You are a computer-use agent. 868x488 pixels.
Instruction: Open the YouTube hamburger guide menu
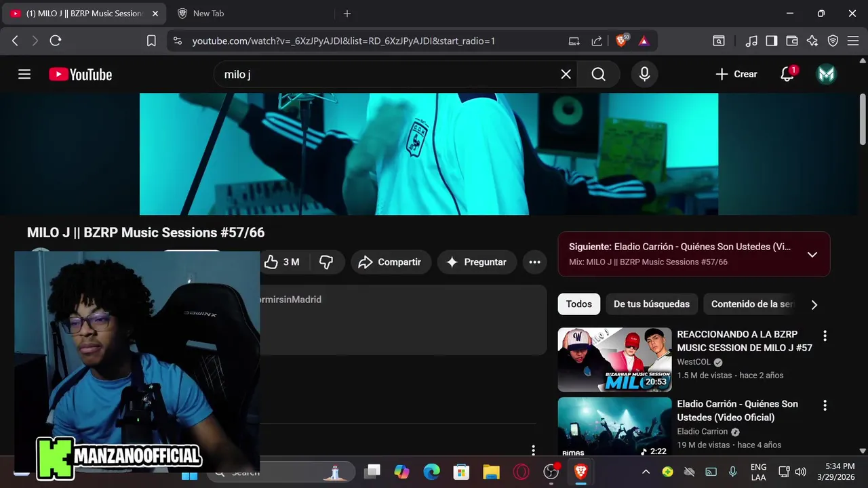click(24, 75)
